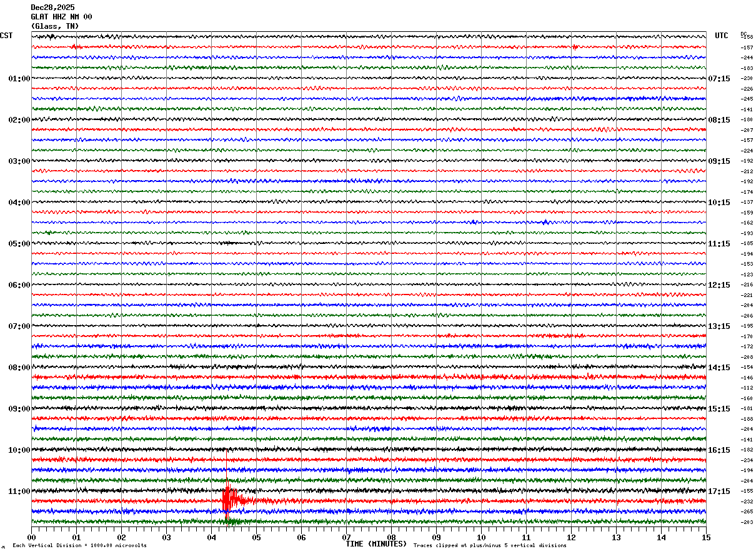Click the DC offset value -203
756x554 pixels.
click(747, 522)
